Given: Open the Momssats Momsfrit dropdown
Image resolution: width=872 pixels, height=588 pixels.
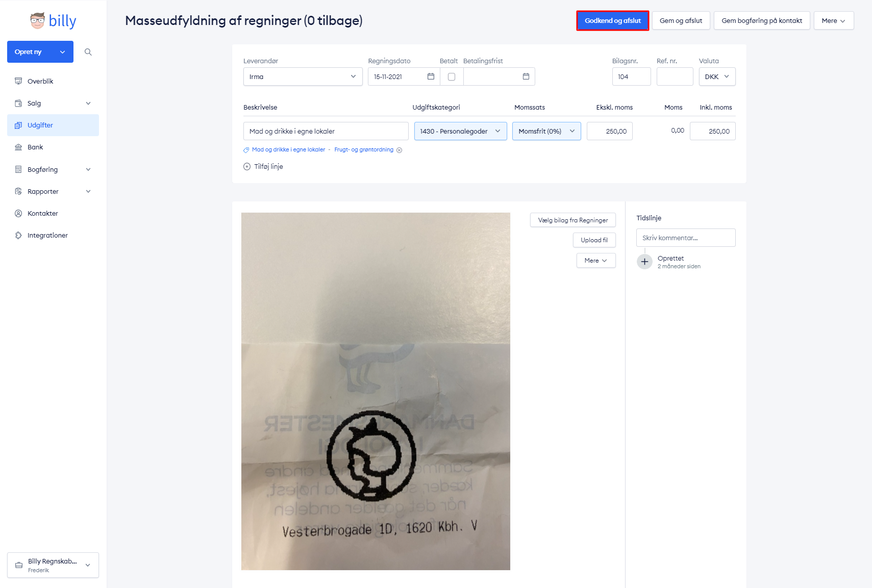Looking at the screenshot, I should (546, 131).
